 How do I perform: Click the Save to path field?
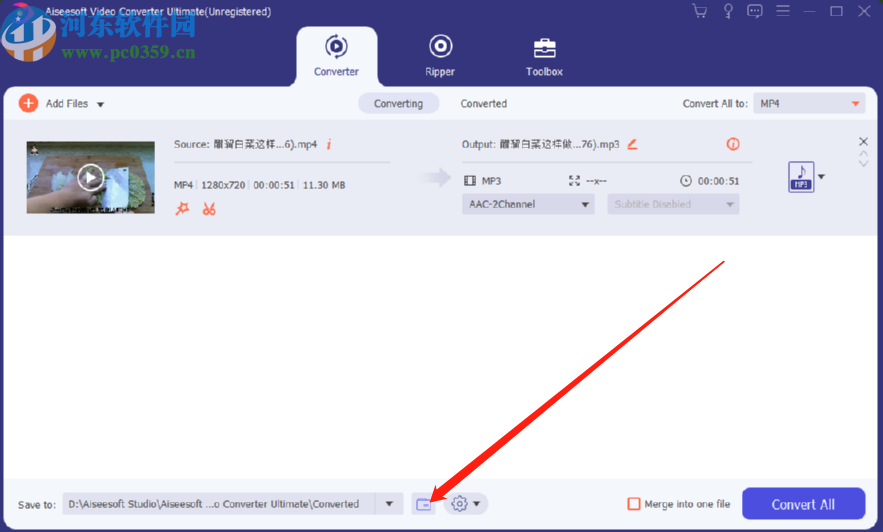(218, 504)
